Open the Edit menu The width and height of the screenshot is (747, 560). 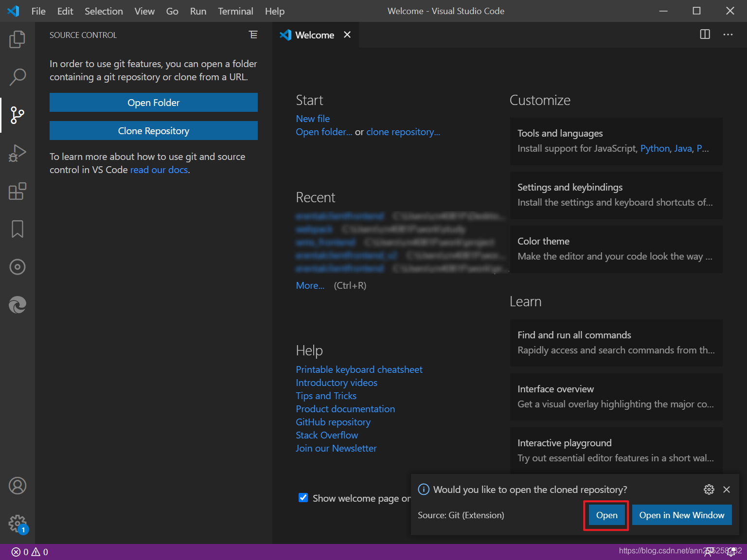(x=65, y=11)
